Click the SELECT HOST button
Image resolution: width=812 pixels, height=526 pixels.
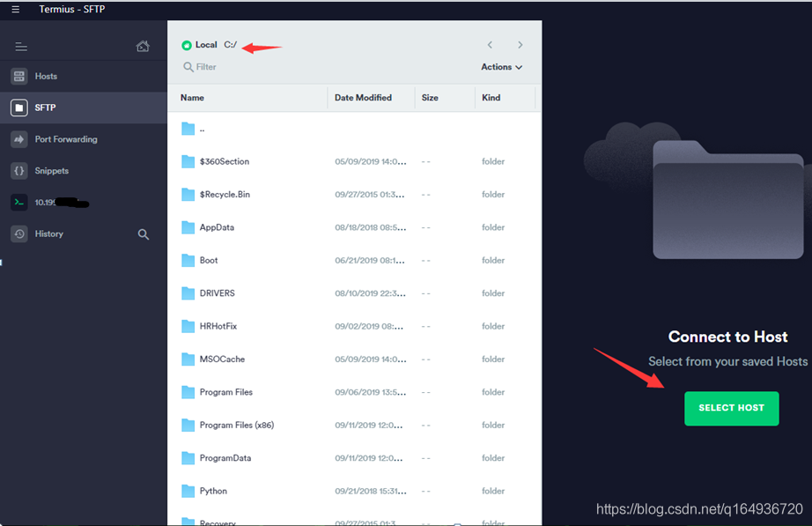pyautogui.click(x=731, y=408)
